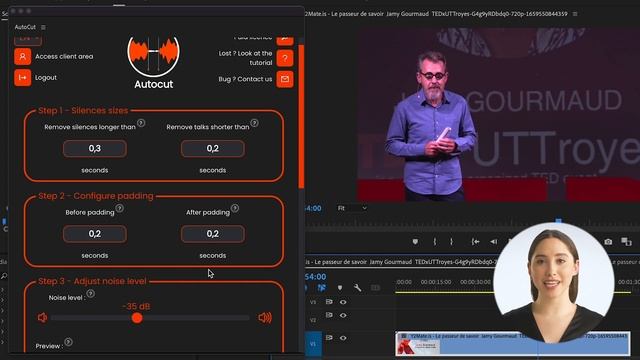
Task: Click the Access client area link
Action: (x=64, y=56)
